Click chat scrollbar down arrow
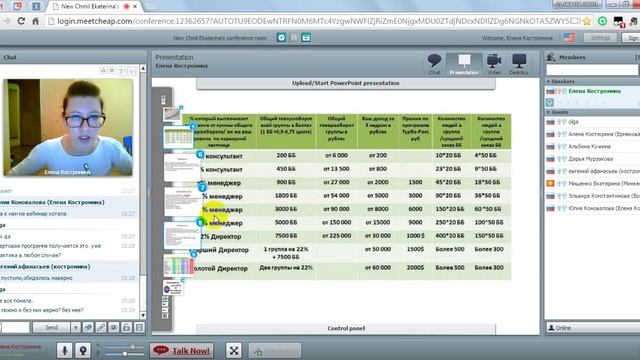640x360 pixels. [143, 315]
